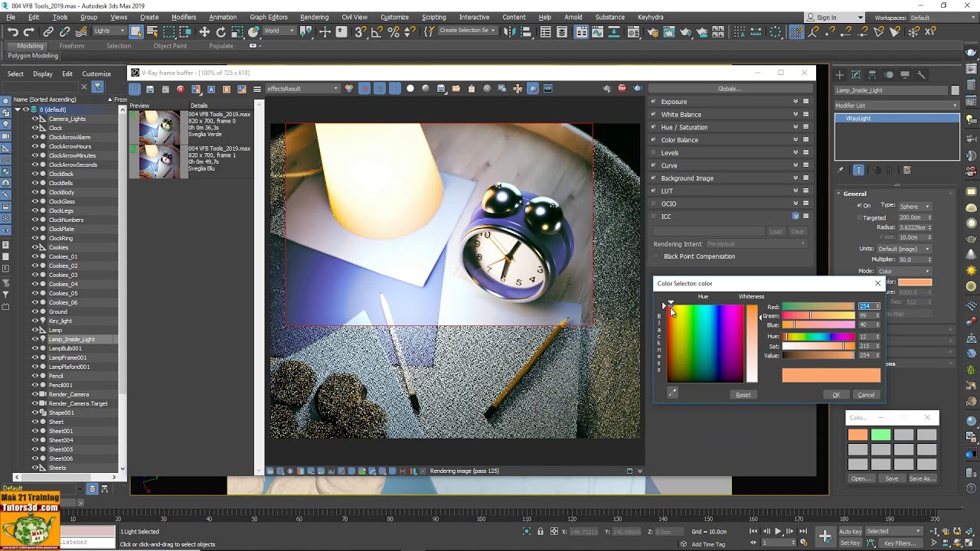Toggle the Exposure correction checkbox

(653, 102)
